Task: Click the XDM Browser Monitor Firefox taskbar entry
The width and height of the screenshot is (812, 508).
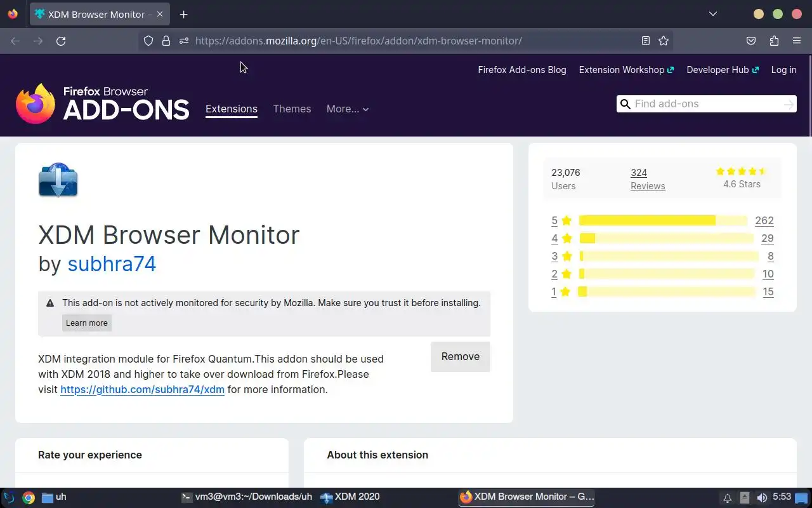Action: pos(527,497)
